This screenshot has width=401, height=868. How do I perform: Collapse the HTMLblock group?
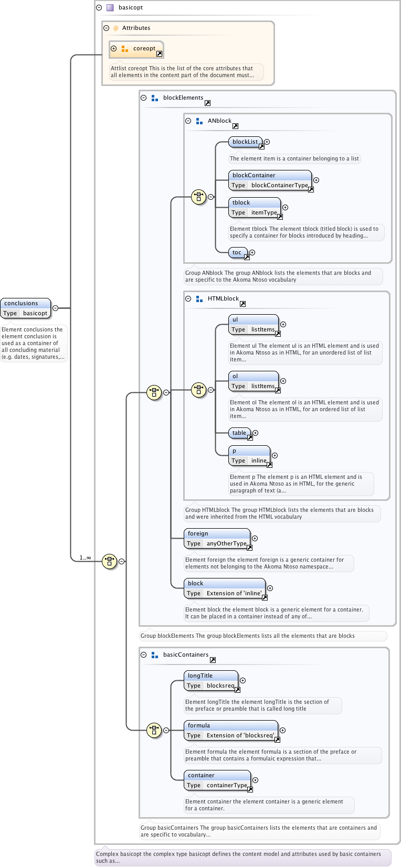click(x=188, y=298)
